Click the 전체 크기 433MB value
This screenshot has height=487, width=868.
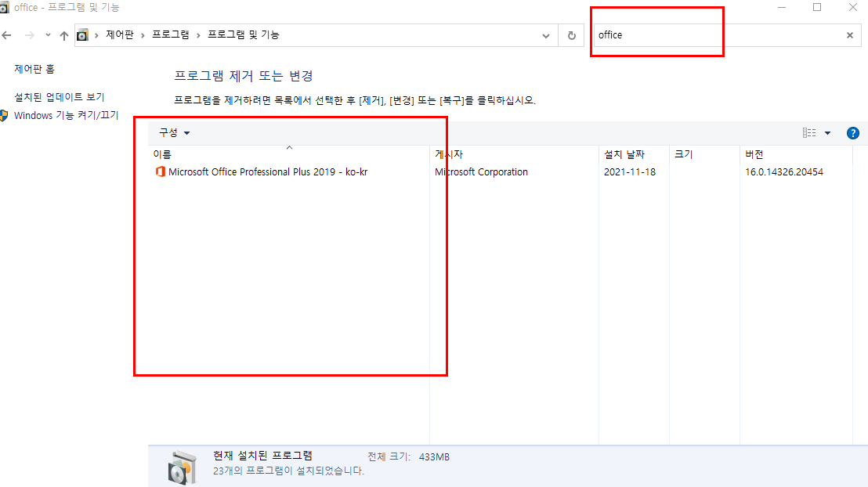point(434,456)
